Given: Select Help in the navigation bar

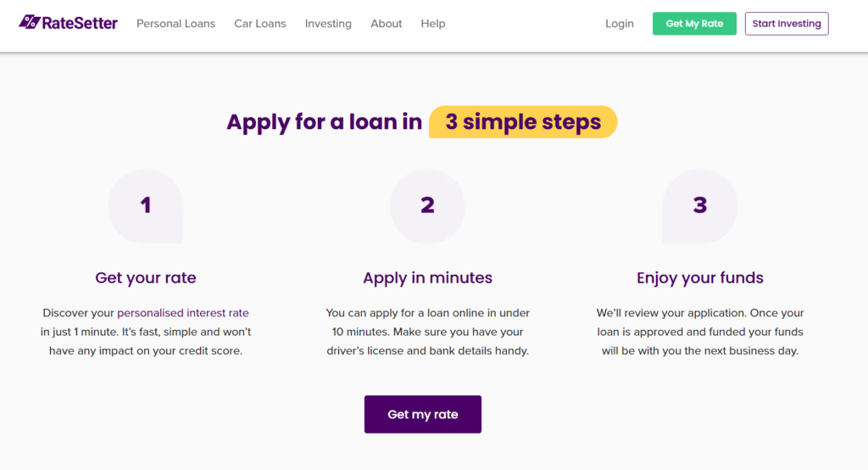Looking at the screenshot, I should click(433, 24).
